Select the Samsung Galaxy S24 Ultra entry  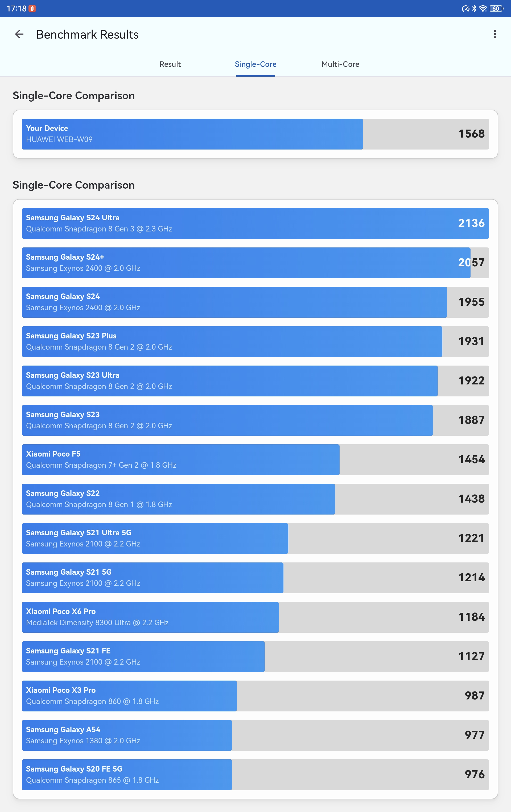[x=255, y=223]
